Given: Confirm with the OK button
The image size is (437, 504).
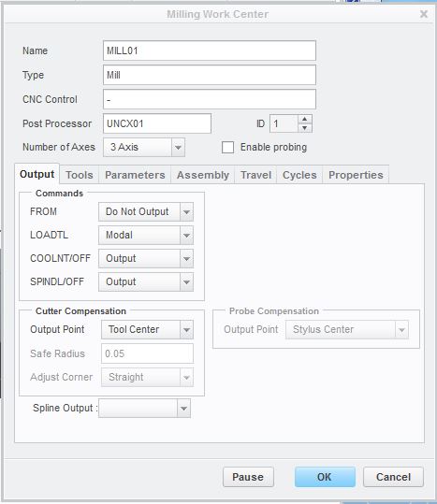Looking at the screenshot, I should click(x=325, y=477).
